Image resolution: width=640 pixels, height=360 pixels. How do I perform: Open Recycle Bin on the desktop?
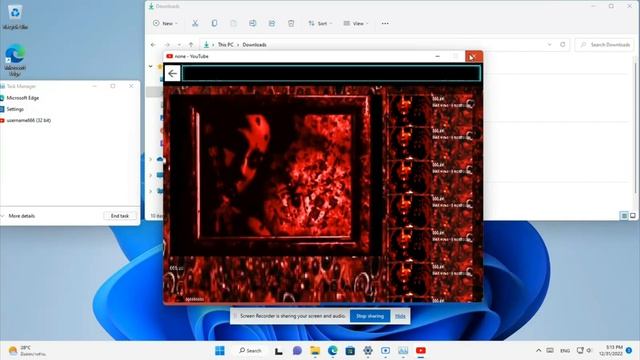pyautogui.click(x=15, y=16)
